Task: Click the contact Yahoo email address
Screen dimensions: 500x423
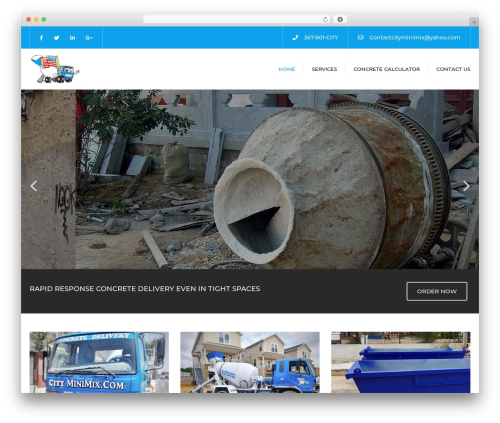Action: pyautogui.click(x=415, y=38)
